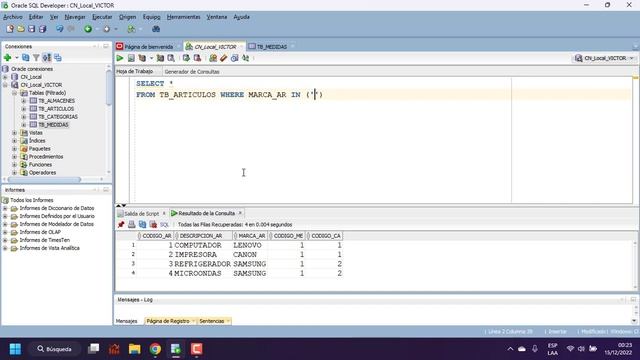Click the Undo toolbar icon
This screenshot has height=360, width=640.
(60, 29)
